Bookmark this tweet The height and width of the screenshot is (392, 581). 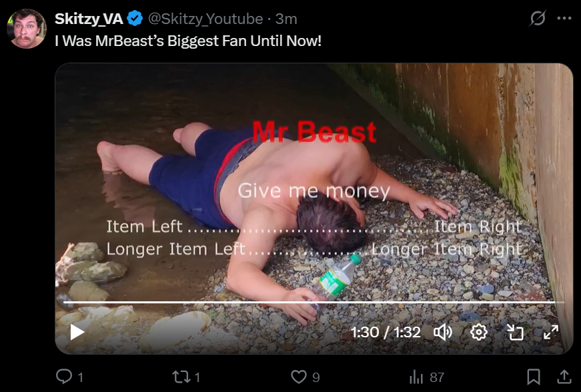click(x=533, y=377)
